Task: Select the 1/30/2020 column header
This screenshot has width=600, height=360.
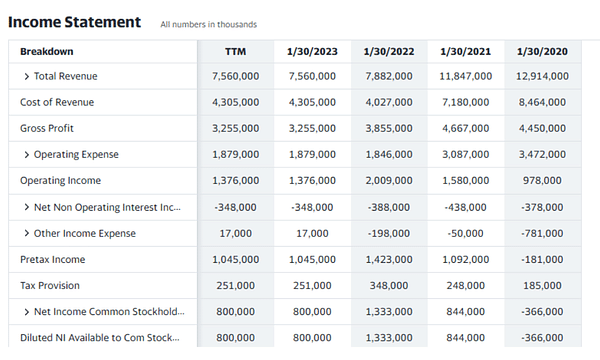Action: pyautogui.click(x=542, y=52)
